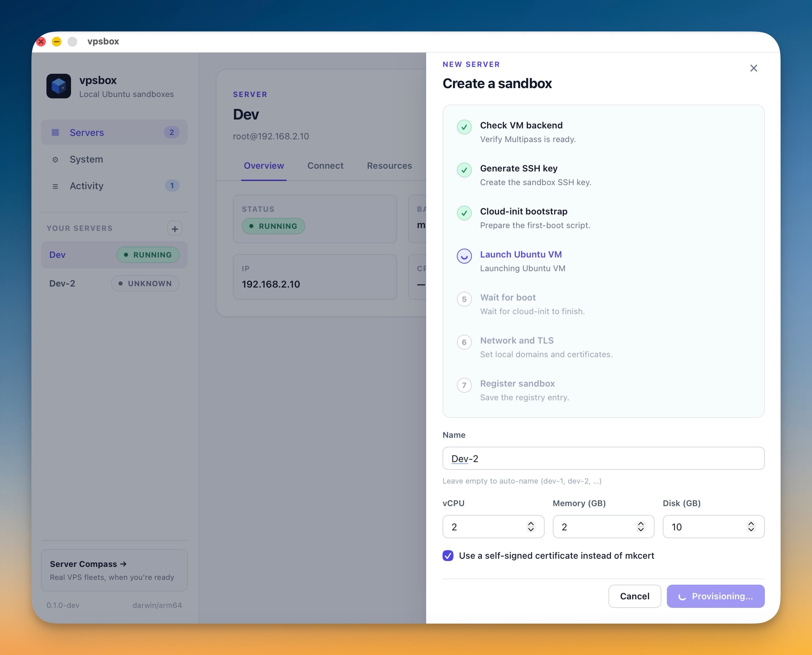Switch to the Resources tab
The image size is (812, 655).
click(x=389, y=166)
